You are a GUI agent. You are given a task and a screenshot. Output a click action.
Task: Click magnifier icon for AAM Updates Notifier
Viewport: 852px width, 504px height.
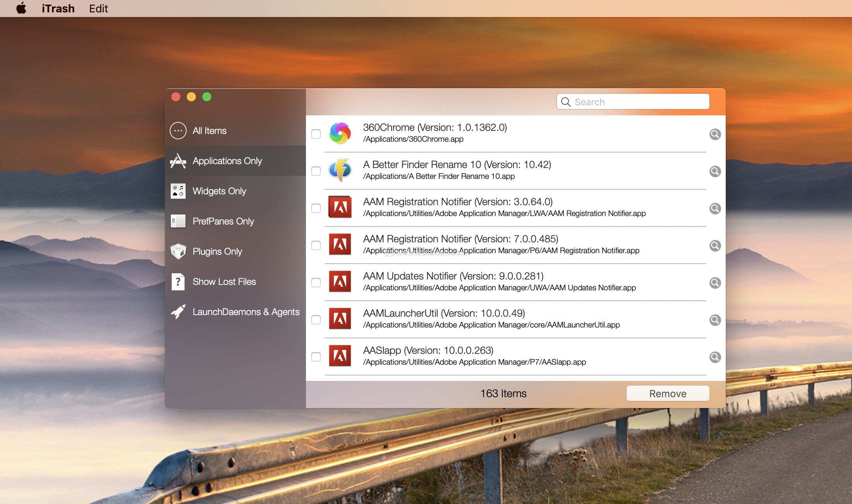click(x=715, y=283)
